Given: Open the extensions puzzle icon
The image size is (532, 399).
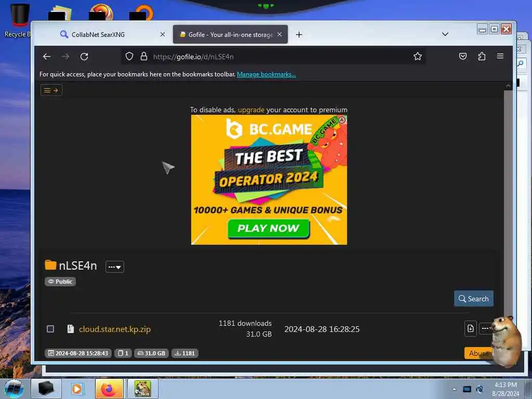Looking at the screenshot, I should coord(482,56).
